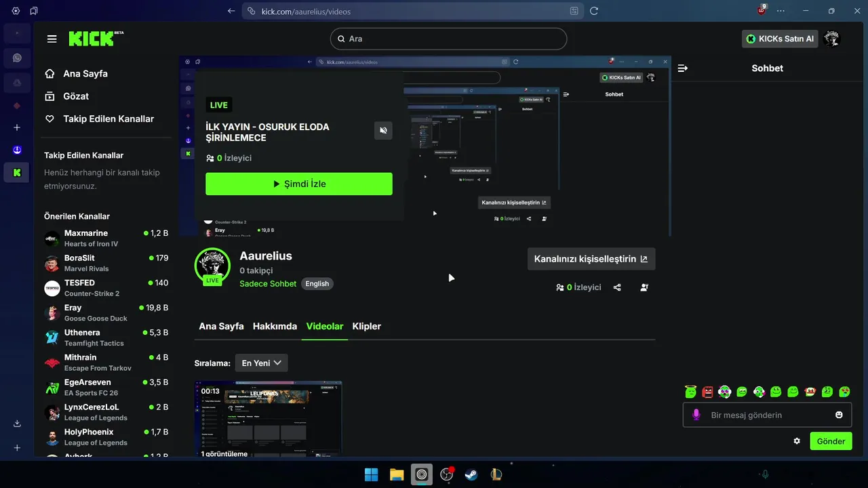Open site info icon in address bar
This screenshot has width=868, height=488.
point(252,11)
